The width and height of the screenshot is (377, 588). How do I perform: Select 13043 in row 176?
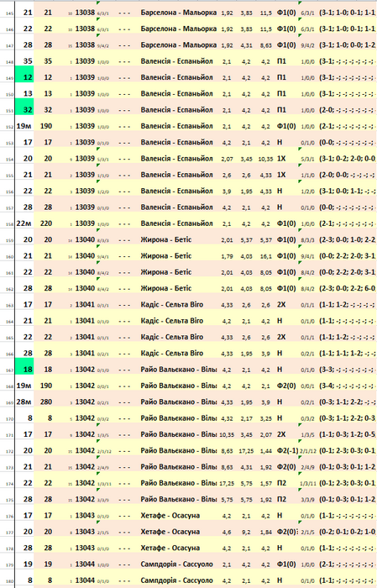click(85, 516)
